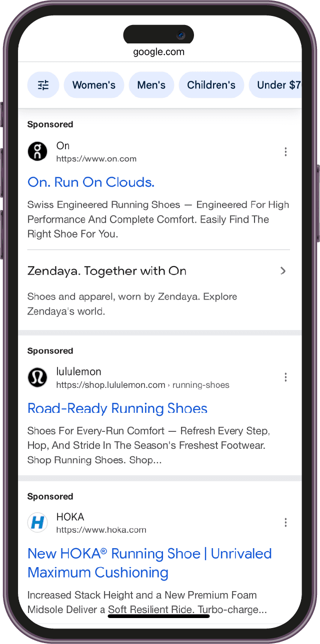Open the three-dot menu on the lululemon ad
This screenshot has height=644, width=320.
[x=285, y=377]
